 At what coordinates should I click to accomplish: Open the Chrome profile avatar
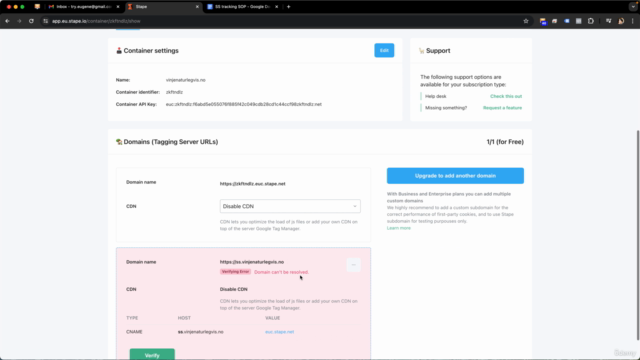point(621,21)
